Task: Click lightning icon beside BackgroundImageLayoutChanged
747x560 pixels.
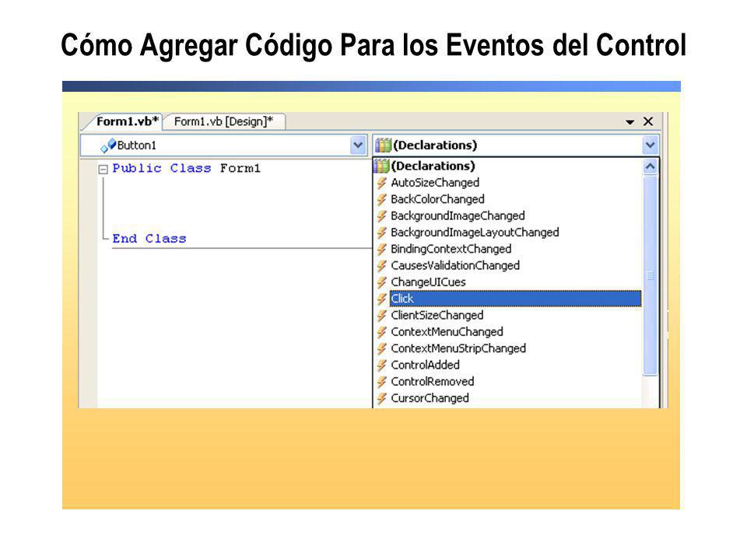Action: [x=381, y=233]
